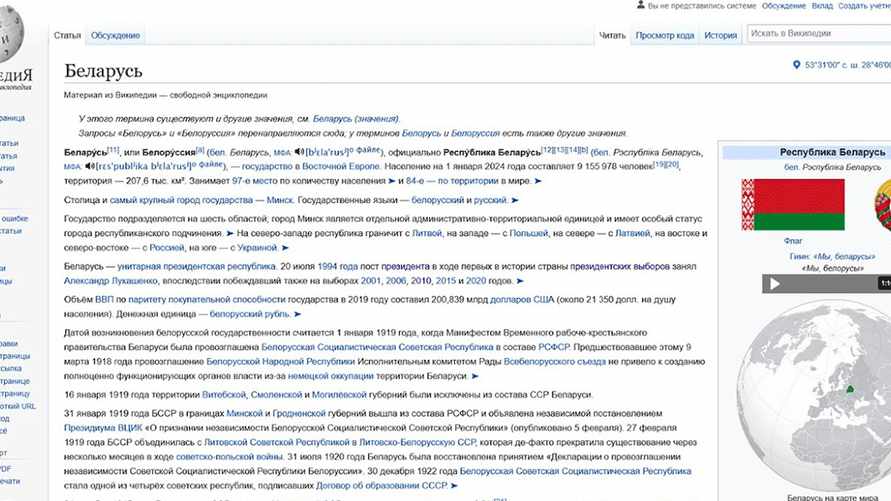
Task: Click arrow icon after «образовании СССР»
Action: click(x=454, y=486)
